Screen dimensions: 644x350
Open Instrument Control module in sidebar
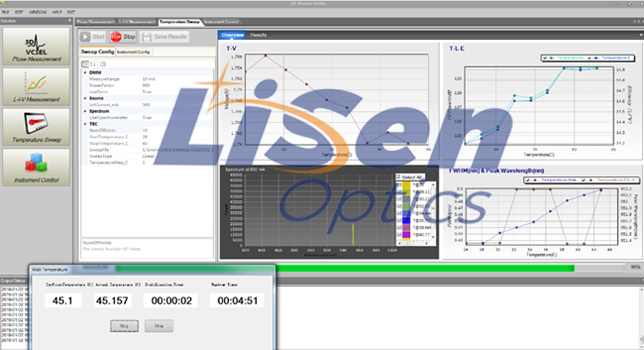point(36,167)
